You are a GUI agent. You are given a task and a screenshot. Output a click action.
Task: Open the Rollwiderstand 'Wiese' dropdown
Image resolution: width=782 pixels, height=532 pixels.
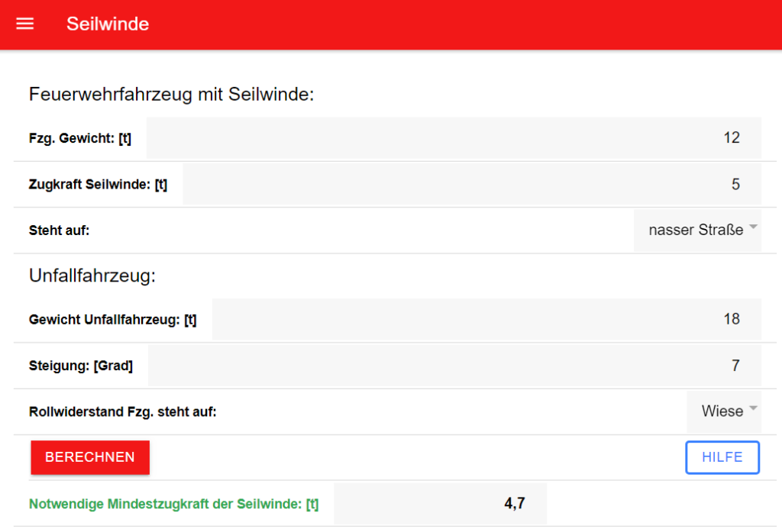[724, 411]
